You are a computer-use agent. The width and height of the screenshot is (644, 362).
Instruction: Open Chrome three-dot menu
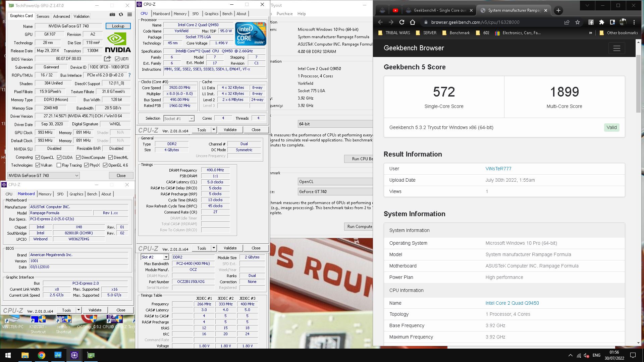pyautogui.click(x=634, y=22)
